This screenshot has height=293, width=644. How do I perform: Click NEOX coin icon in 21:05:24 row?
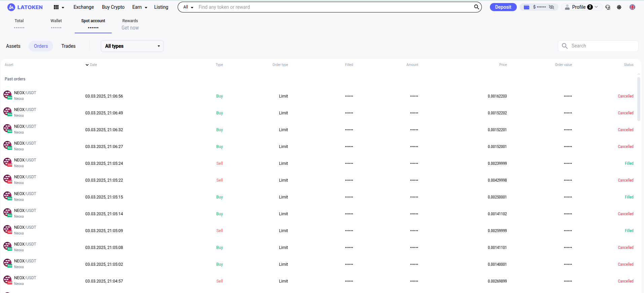coord(7,162)
